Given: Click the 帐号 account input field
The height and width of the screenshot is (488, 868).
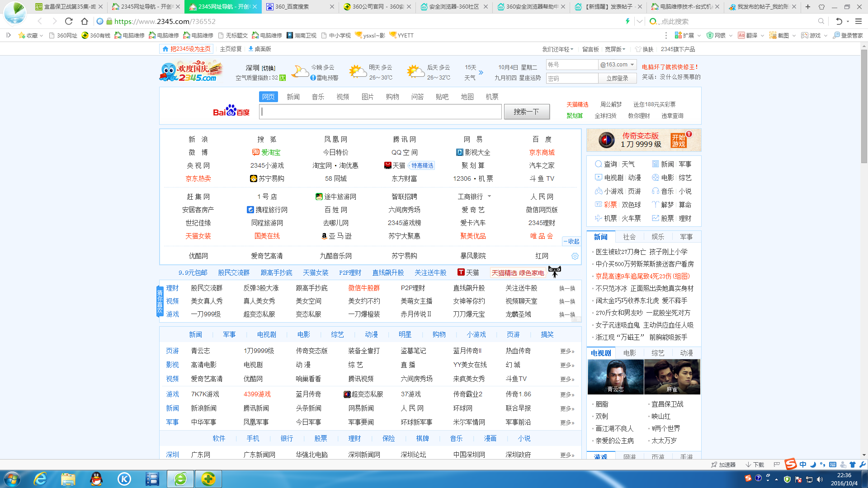Looking at the screenshot, I should point(572,65).
